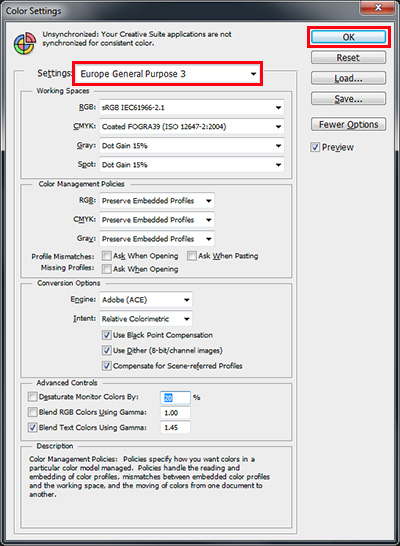The image size is (400, 546).
Task: Click the color wheel sync status icon
Action: [x=24, y=44]
